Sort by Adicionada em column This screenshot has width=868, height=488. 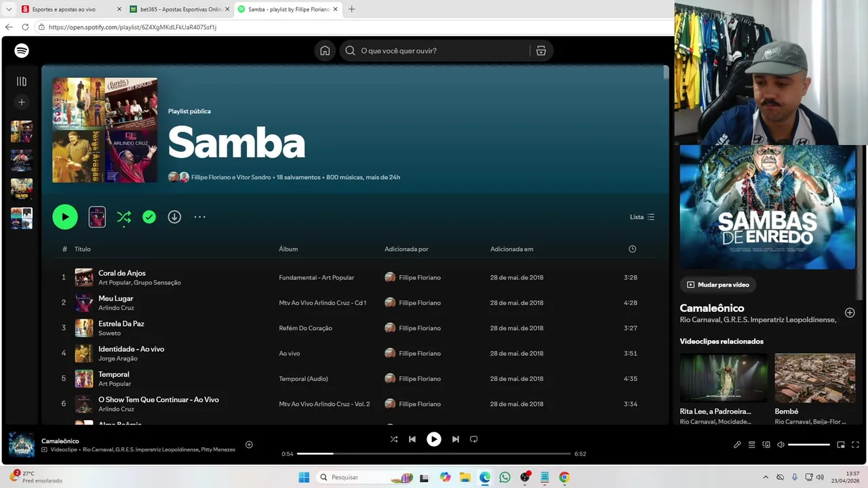coord(512,249)
